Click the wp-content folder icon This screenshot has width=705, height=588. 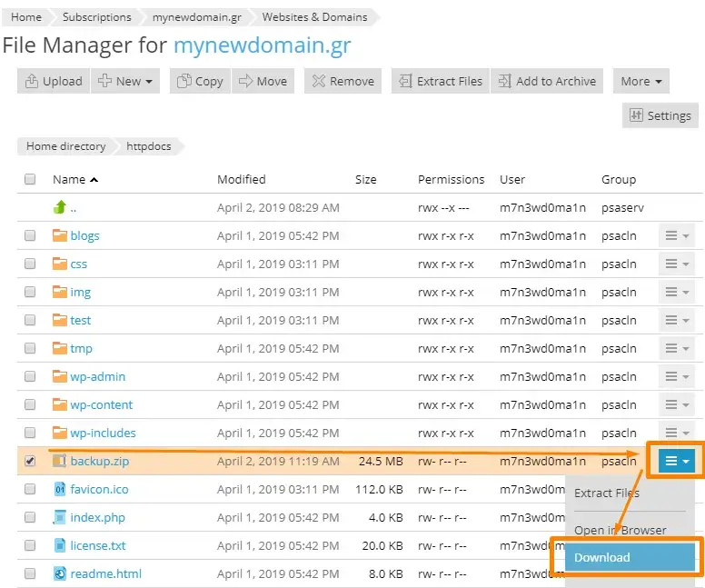[60, 404]
